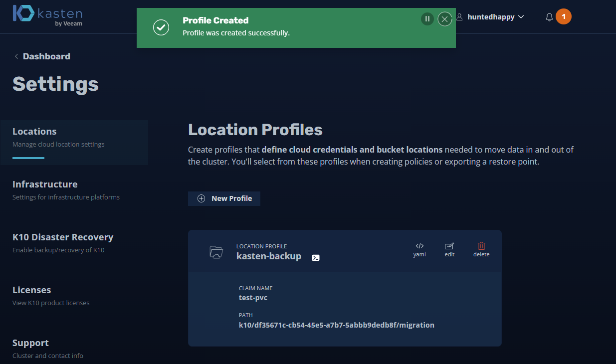The image size is (616, 364).
Task: Click the back chevron beside Dashboard
Action: 16,56
